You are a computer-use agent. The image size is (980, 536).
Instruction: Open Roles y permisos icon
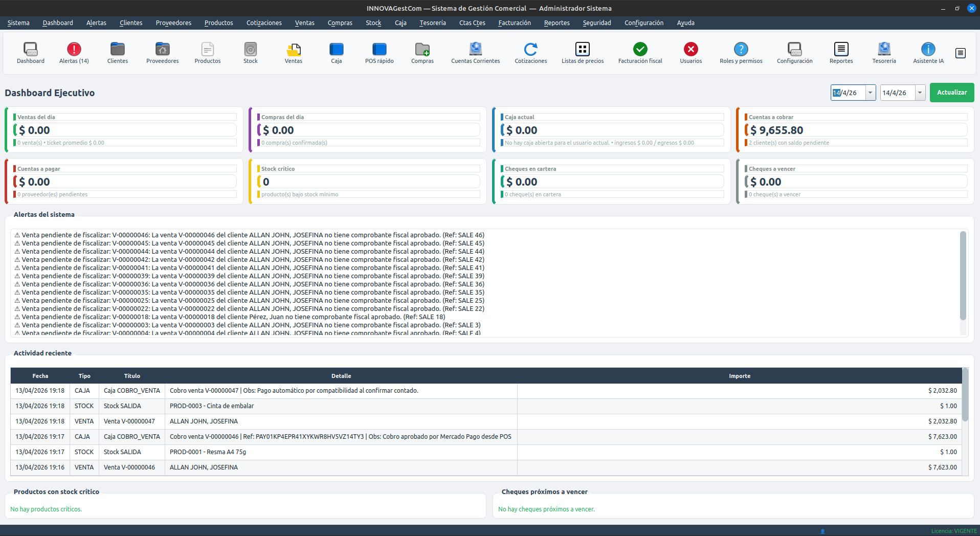point(741,53)
